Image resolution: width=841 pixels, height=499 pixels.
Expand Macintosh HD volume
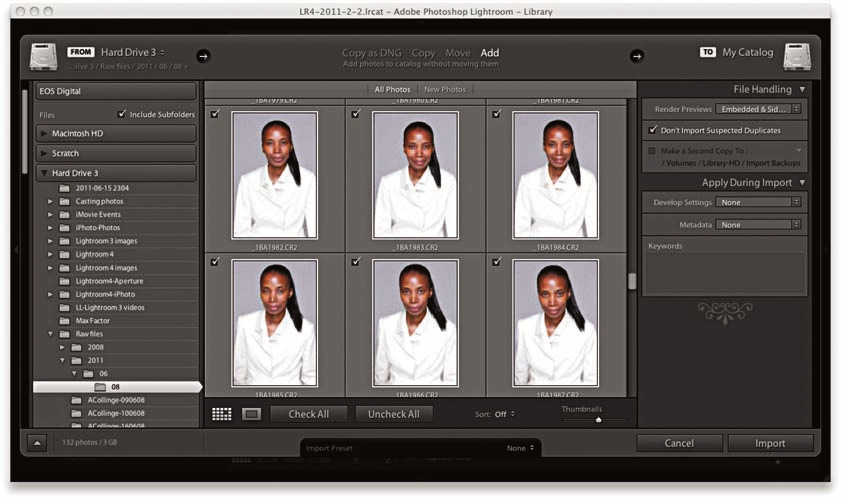click(x=44, y=133)
